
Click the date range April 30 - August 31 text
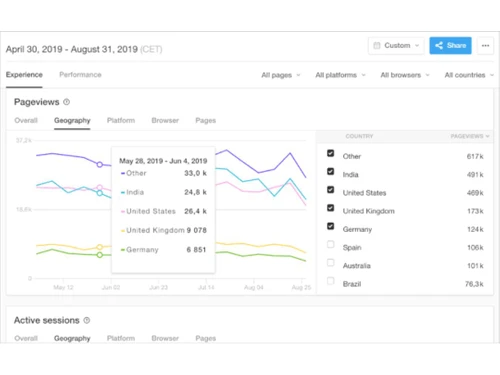(x=72, y=49)
